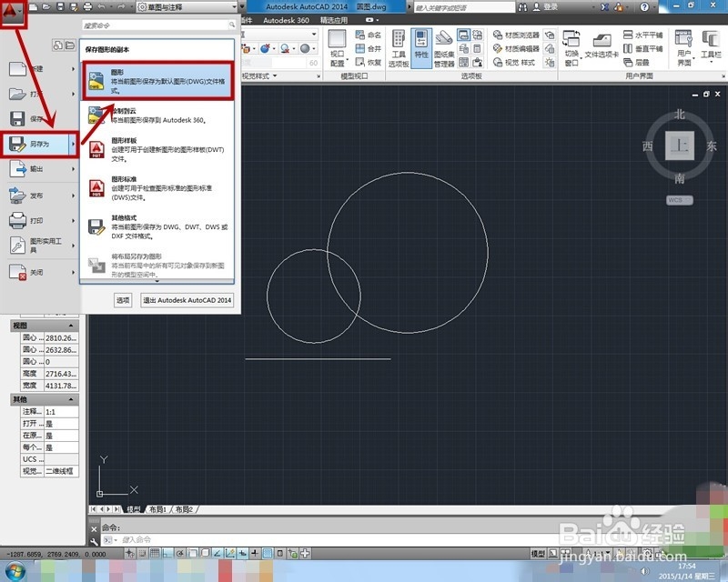Toggle 文件选项卡 file tabs button
728x582 pixels.
tap(602, 46)
